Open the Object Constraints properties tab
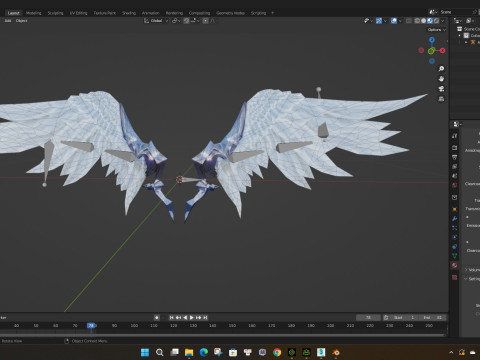 (x=454, y=247)
